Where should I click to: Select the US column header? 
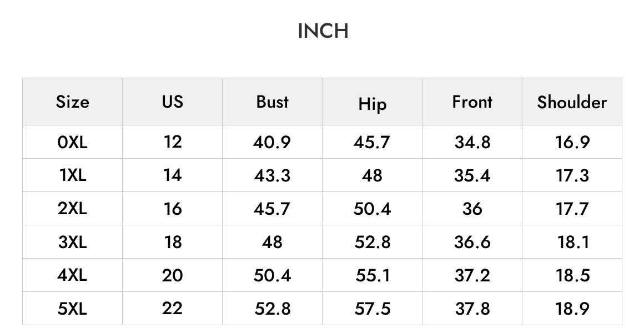coord(173,102)
